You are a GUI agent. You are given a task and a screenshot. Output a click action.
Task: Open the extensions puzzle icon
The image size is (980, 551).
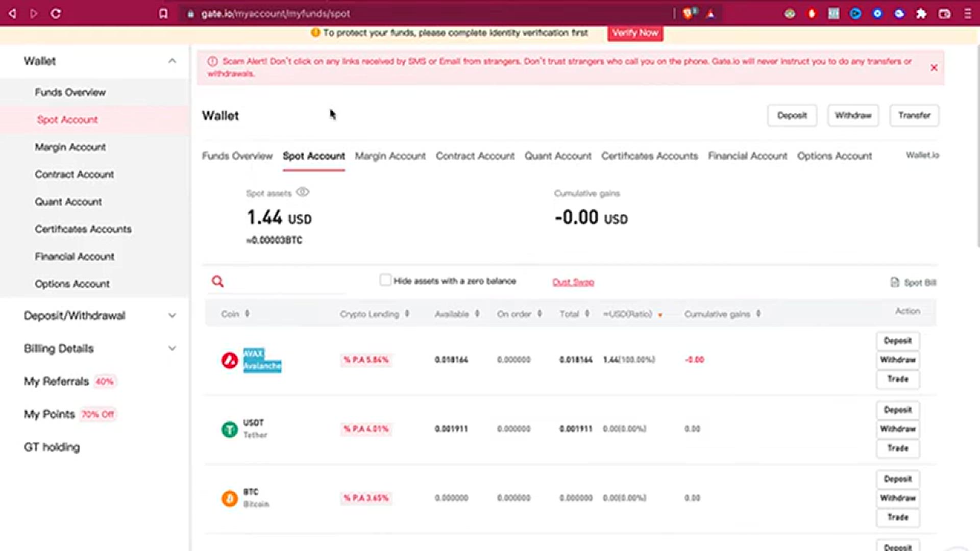921,14
